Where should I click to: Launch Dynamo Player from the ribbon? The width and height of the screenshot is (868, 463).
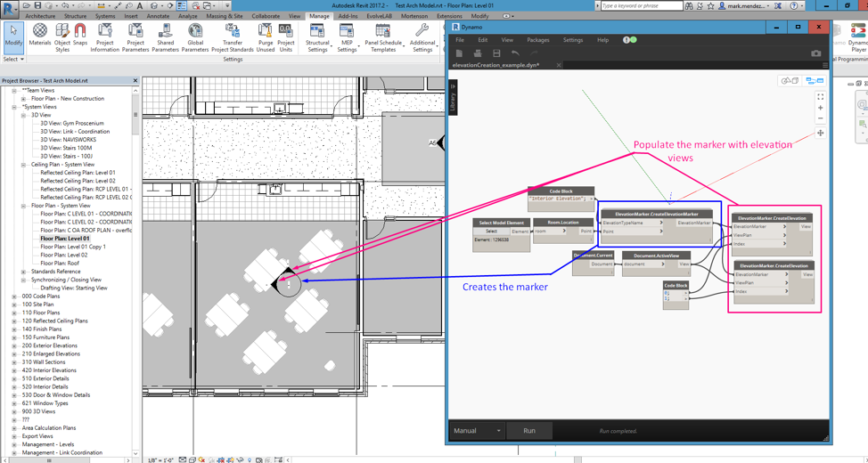(x=858, y=37)
